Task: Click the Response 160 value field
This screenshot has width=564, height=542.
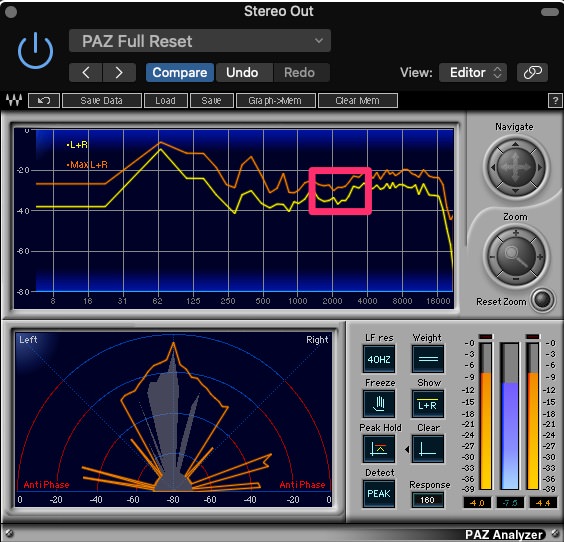Action: coord(427,500)
